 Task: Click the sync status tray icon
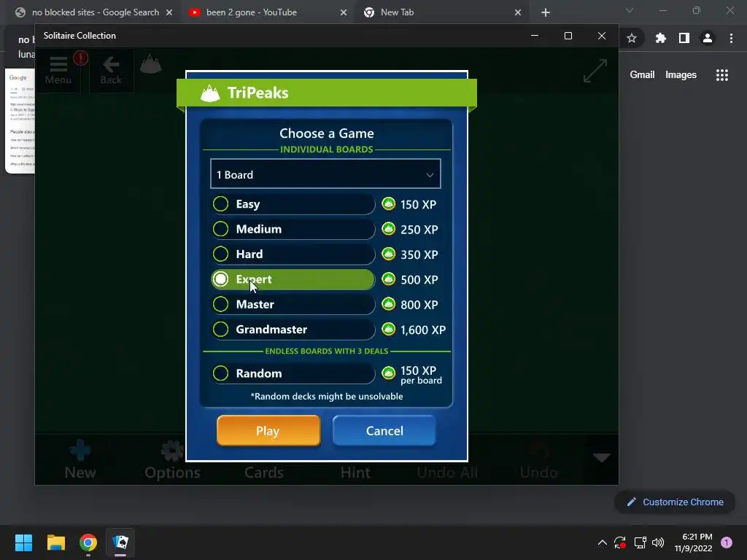(x=620, y=542)
